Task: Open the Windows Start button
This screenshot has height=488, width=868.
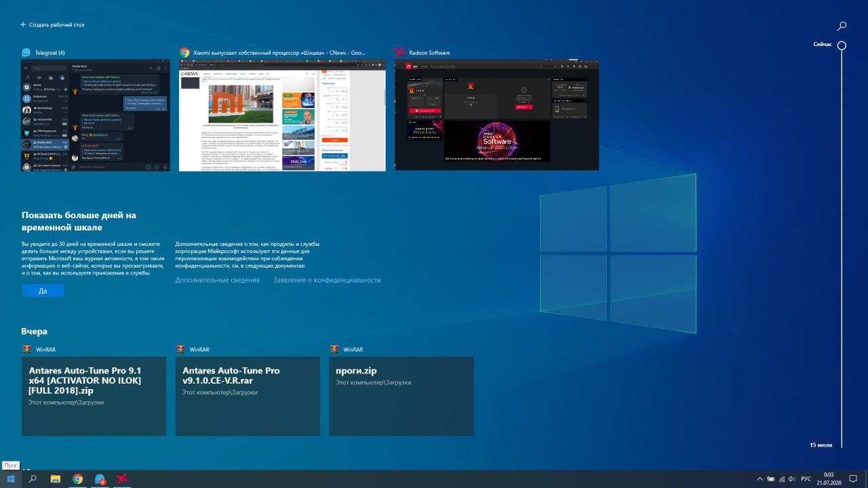Action: 11,479
